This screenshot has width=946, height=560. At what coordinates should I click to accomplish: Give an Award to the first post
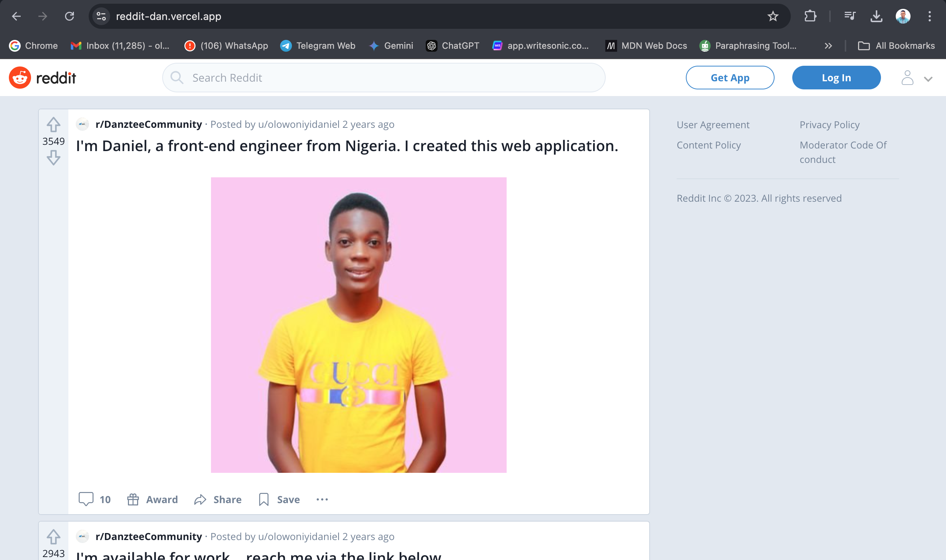153,499
